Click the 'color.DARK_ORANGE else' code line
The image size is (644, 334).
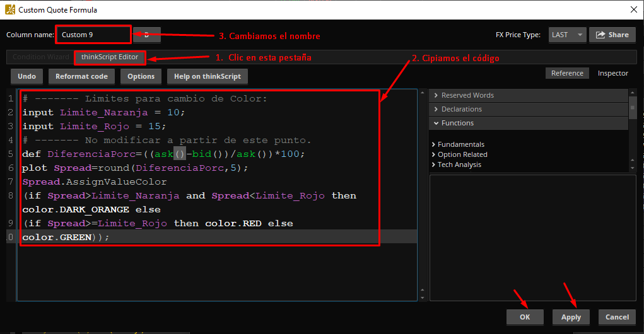coord(91,210)
